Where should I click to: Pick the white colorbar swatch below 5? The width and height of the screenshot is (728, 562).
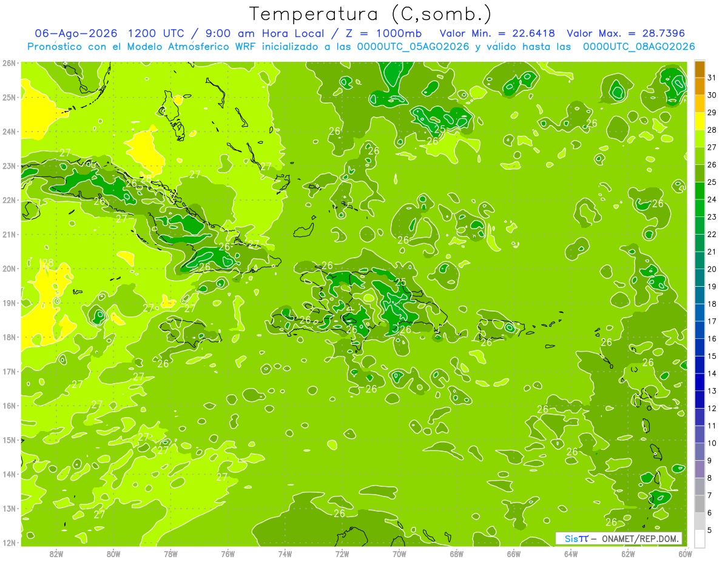click(699, 538)
